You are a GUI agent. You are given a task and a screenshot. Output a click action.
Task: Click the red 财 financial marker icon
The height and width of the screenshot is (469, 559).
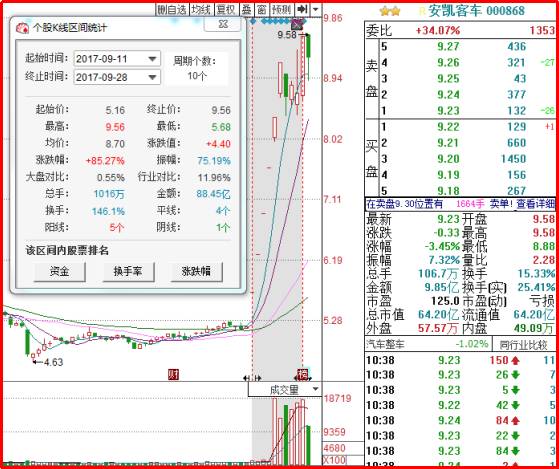173,375
